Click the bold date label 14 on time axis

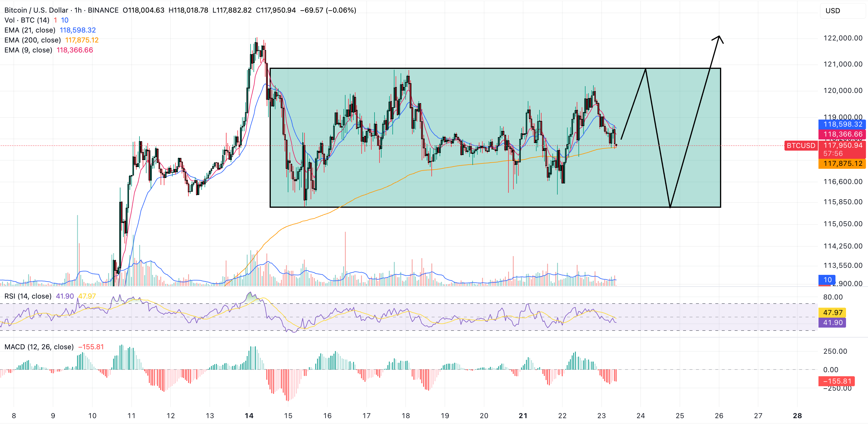tap(249, 416)
